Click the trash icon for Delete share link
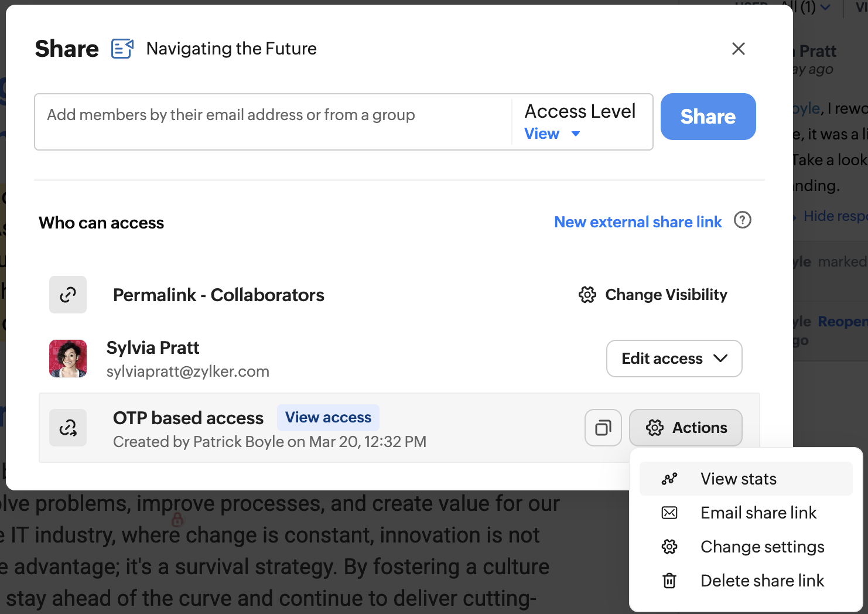This screenshot has height=614, width=868. [669, 581]
